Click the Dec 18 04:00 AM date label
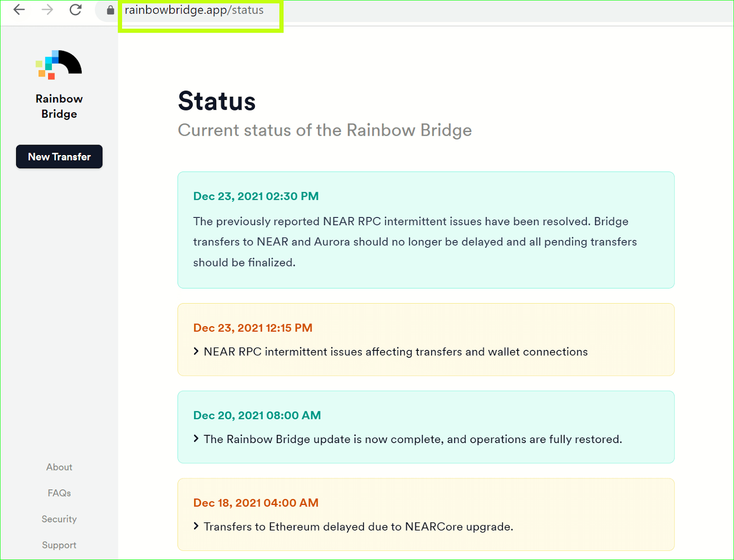The height and width of the screenshot is (560, 734). 256,502
